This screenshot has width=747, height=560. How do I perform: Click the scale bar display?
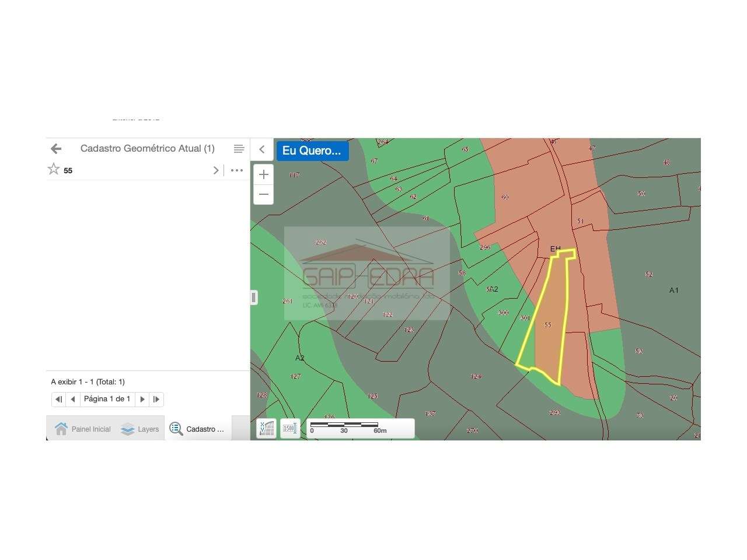[x=361, y=428]
